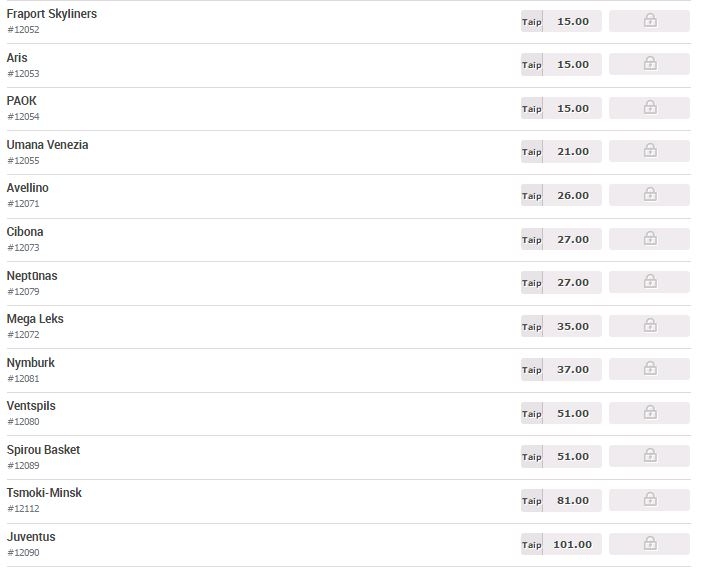
Task: Pick Taip 51.00 for Spirou Basket
Action: point(561,457)
